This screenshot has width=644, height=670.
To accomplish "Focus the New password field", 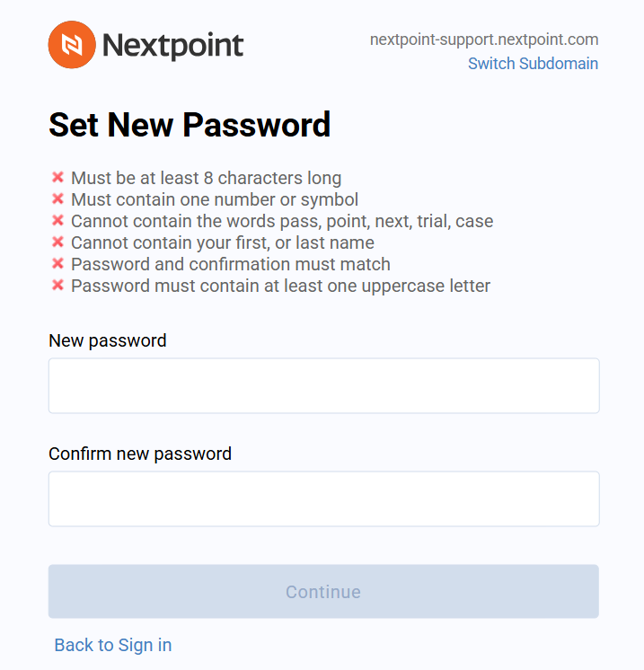I will [324, 386].
